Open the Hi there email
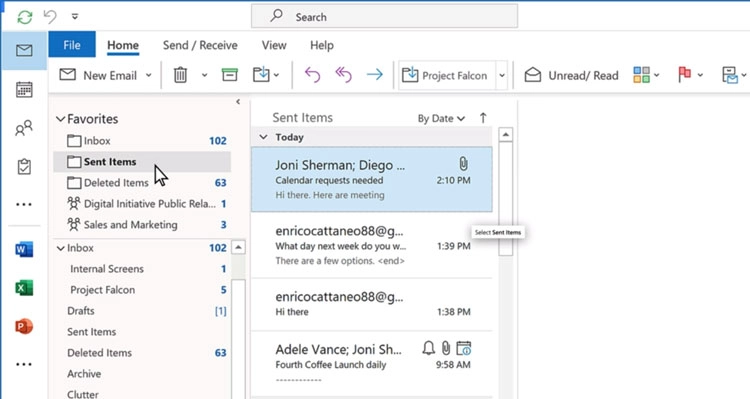The height and width of the screenshot is (399, 750). tap(372, 304)
